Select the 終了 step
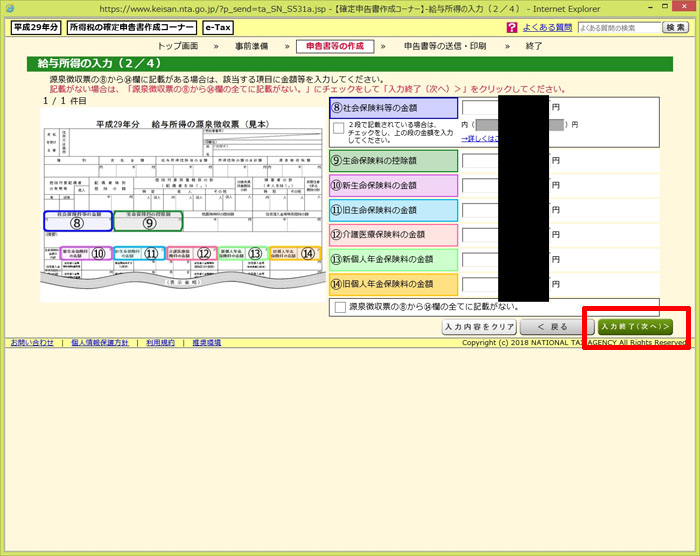Image resolution: width=700 pixels, height=556 pixels. pos(534,46)
